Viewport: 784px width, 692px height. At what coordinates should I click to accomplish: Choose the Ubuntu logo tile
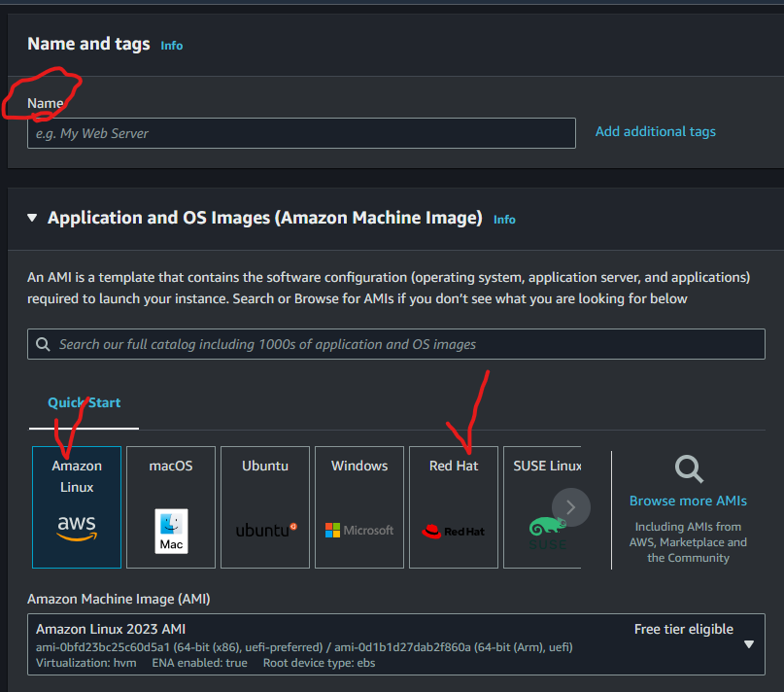tap(265, 507)
